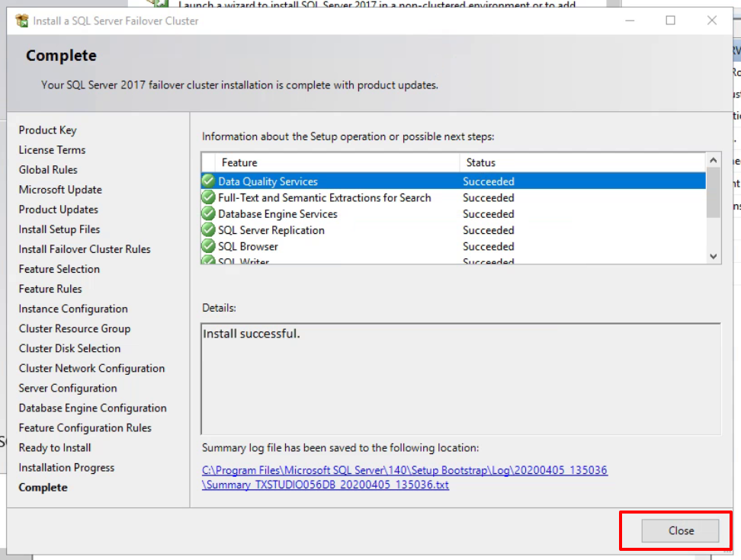
Task: Click Succeeded status of Database Engine Services
Action: pos(488,214)
